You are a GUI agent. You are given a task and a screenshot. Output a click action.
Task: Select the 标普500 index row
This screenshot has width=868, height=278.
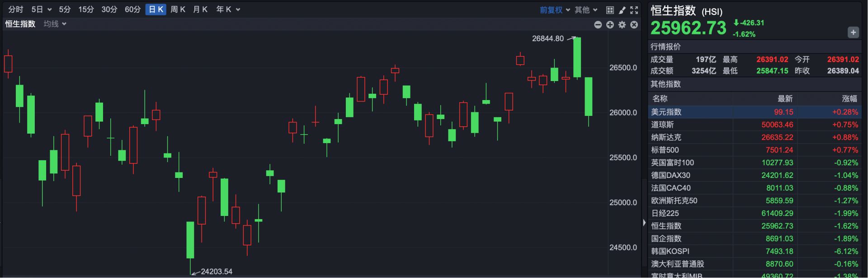point(755,150)
